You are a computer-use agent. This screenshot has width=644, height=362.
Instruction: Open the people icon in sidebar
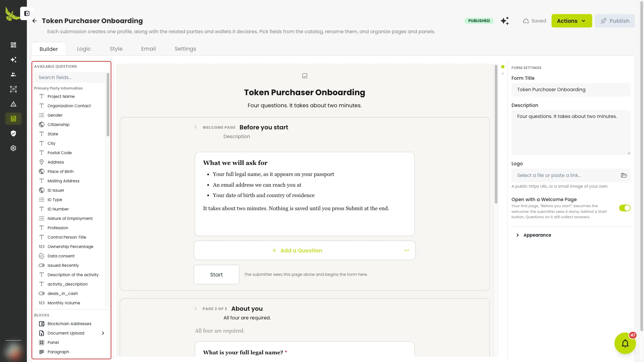tap(13, 74)
